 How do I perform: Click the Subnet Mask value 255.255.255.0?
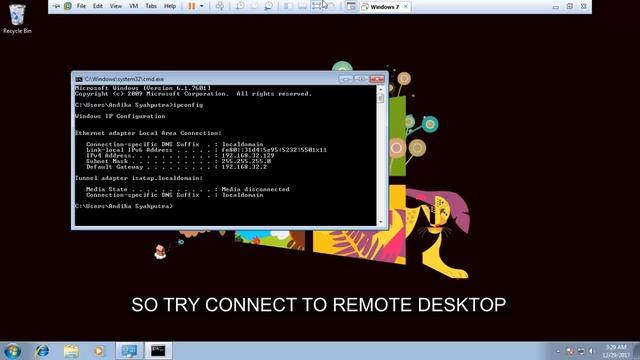[x=246, y=161]
